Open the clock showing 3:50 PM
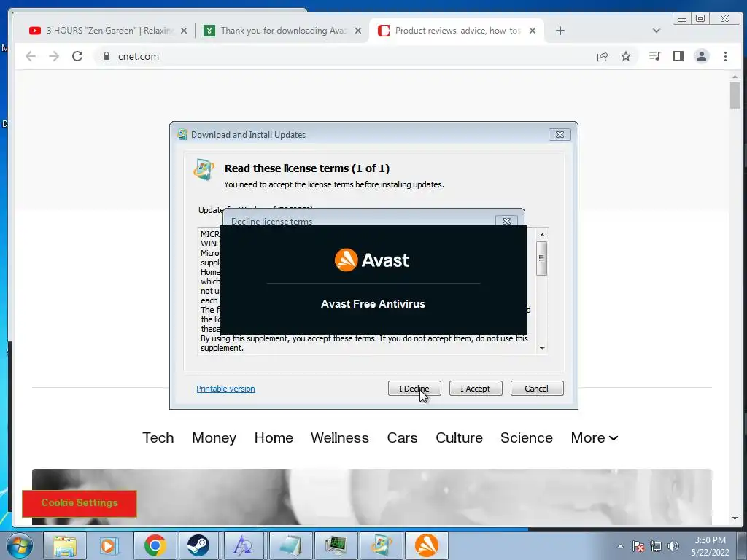Image resolution: width=747 pixels, height=560 pixels. coord(711,546)
